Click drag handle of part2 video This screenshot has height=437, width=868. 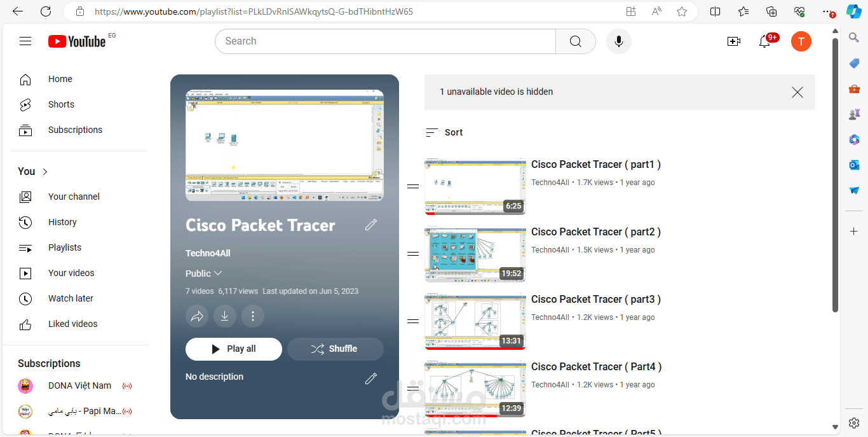pyautogui.click(x=413, y=254)
